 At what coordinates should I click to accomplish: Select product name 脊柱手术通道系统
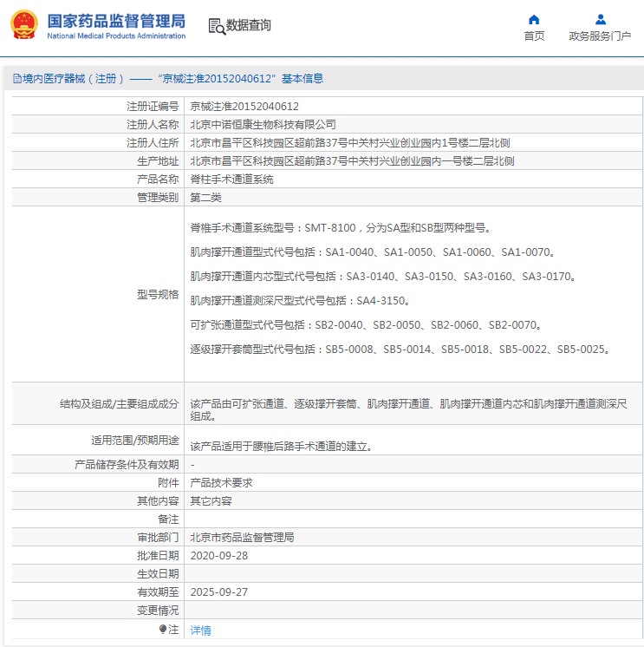pos(231,179)
